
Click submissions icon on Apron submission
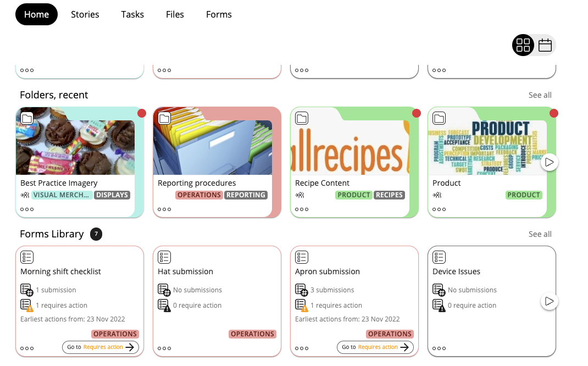(301, 290)
